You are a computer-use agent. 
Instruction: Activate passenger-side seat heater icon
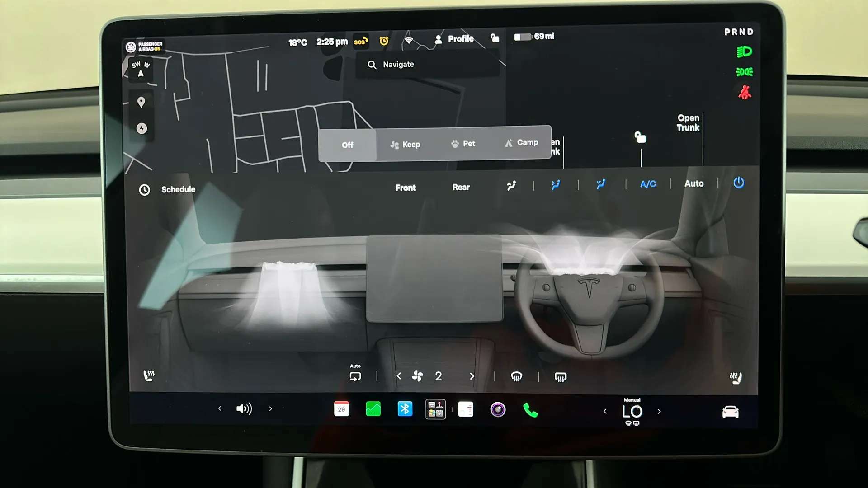[149, 375]
